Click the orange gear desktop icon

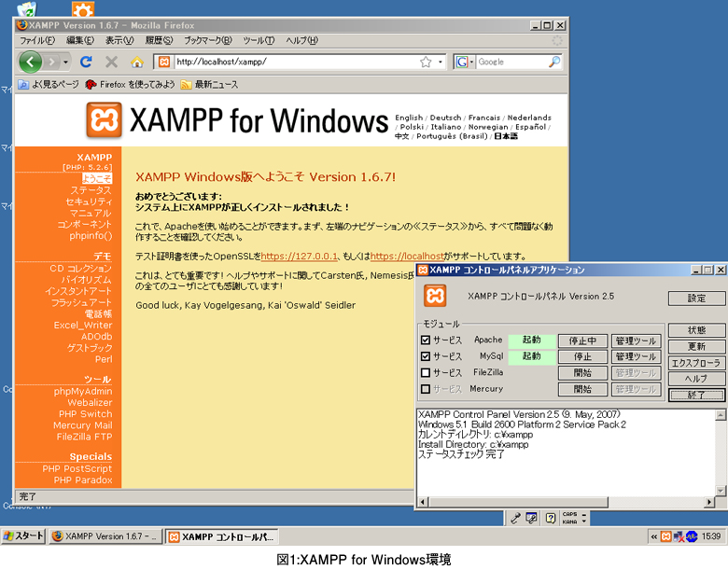coord(83,9)
